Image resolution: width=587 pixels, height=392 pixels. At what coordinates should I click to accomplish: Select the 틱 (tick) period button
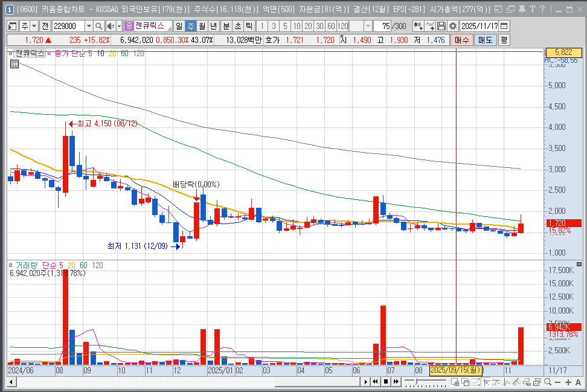click(x=249, y=26)
